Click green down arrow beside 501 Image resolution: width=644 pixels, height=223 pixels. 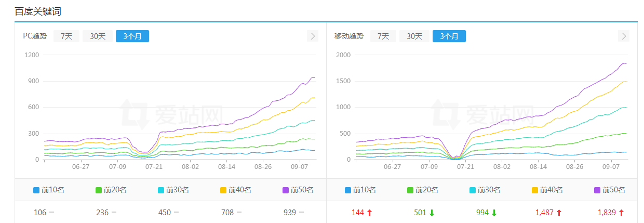(x=432, y=213)
